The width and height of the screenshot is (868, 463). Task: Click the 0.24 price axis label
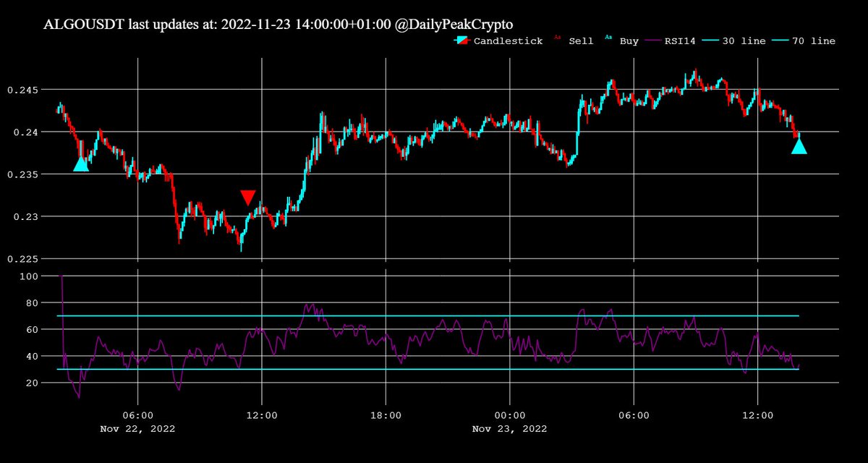tap(26, 132)
